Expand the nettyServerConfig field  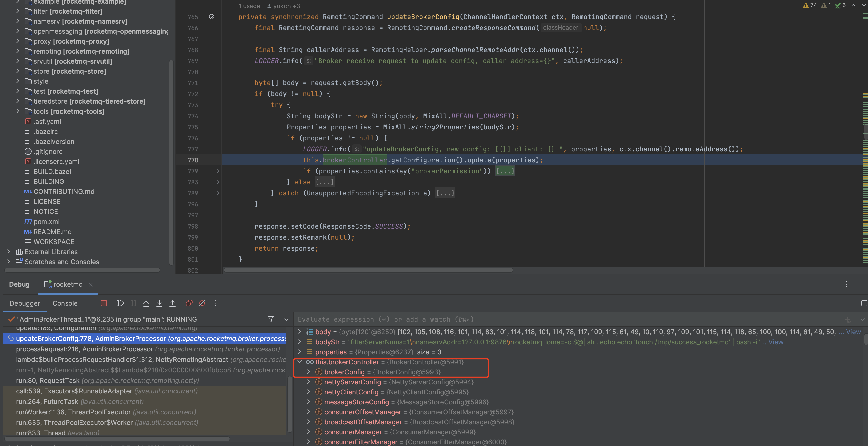[308, 382]
